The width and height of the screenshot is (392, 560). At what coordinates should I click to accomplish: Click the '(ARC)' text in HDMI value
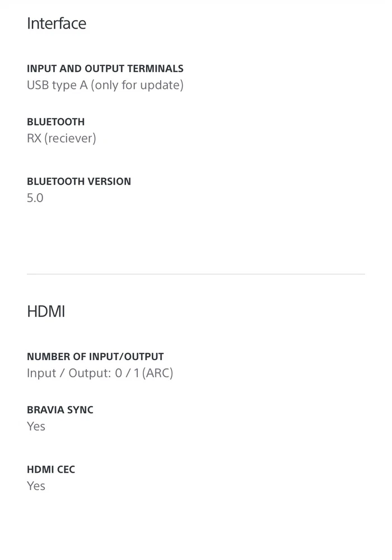tap(157, 373)
